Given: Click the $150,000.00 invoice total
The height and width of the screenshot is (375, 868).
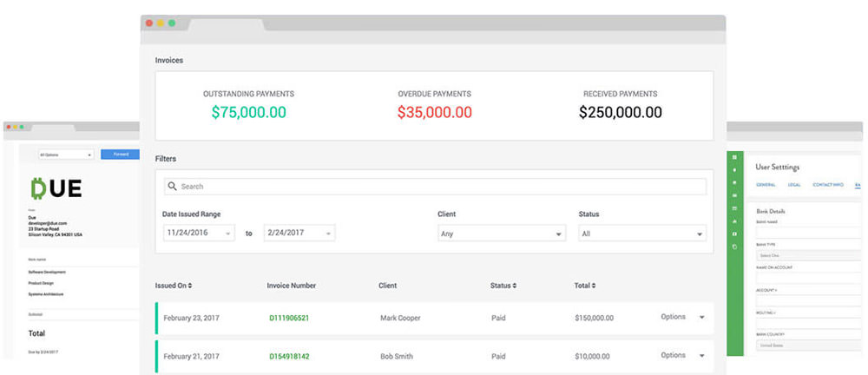Looking at the screenshot, I should 594,318.
